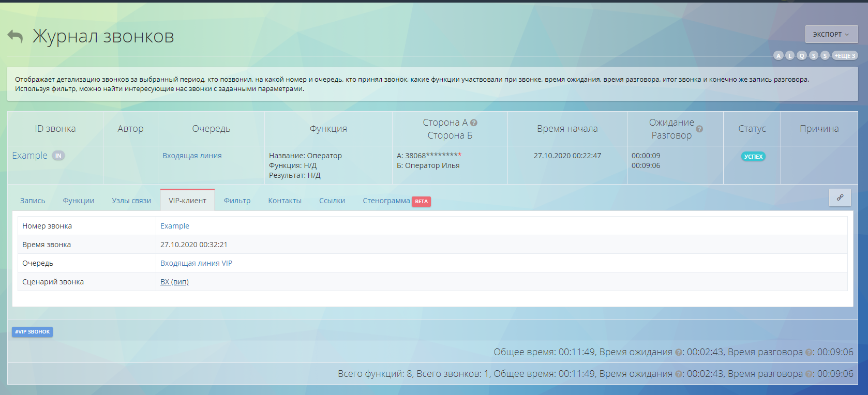Screen dimensions: 868x395
Task: Open the Функции tab
Action: click(x=79, y=201)
